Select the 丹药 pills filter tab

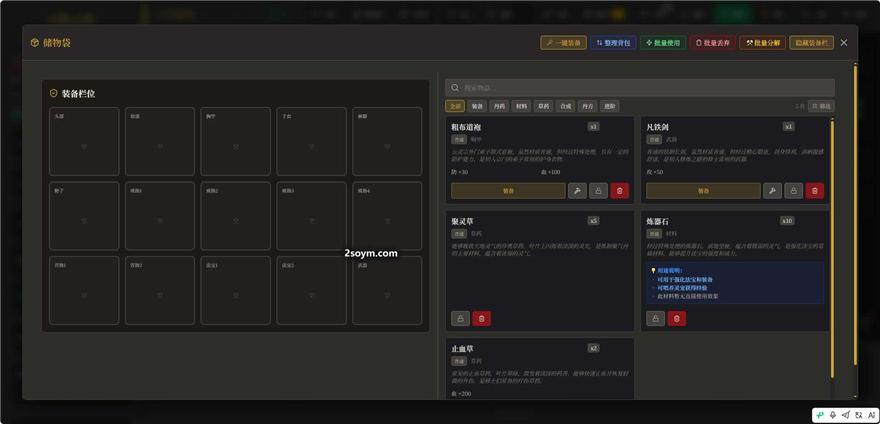(499, 106)
